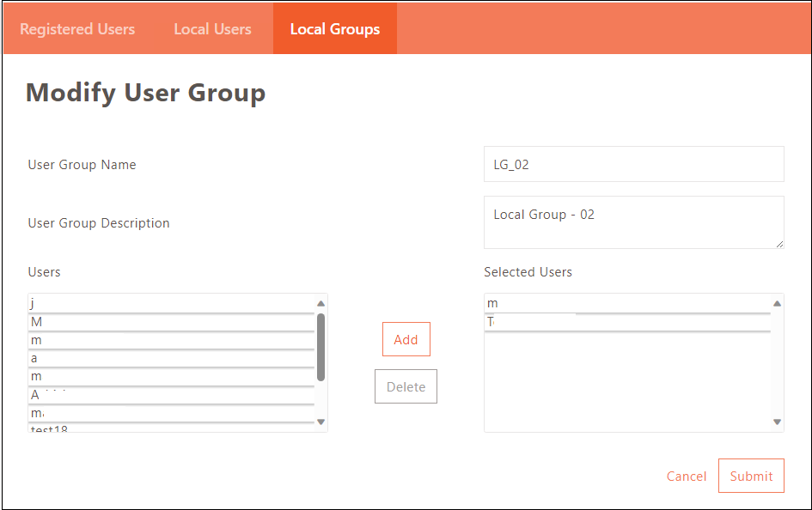Focus the User Group Description text area

tap(633, 222)
